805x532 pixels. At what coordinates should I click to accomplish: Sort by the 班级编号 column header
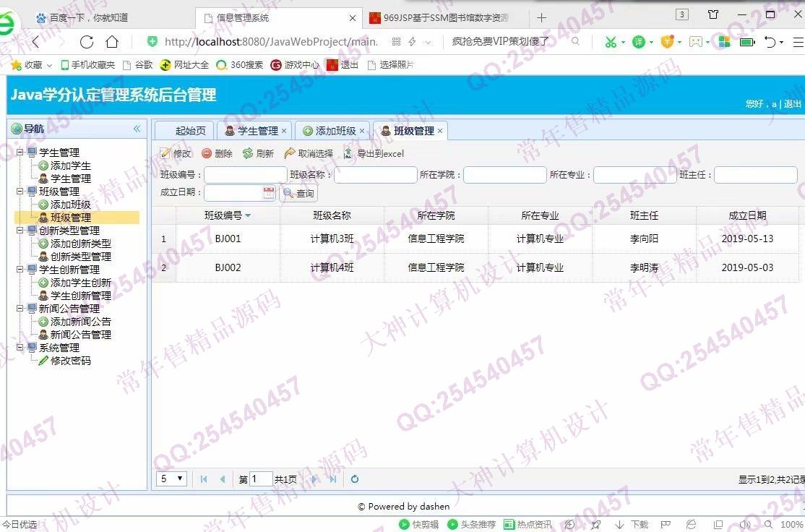tap(228, 215)
